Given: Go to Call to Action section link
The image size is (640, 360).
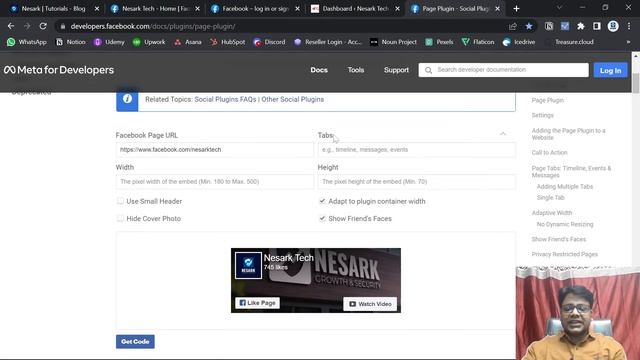Looking at the screenshot, I should (549, 153).
